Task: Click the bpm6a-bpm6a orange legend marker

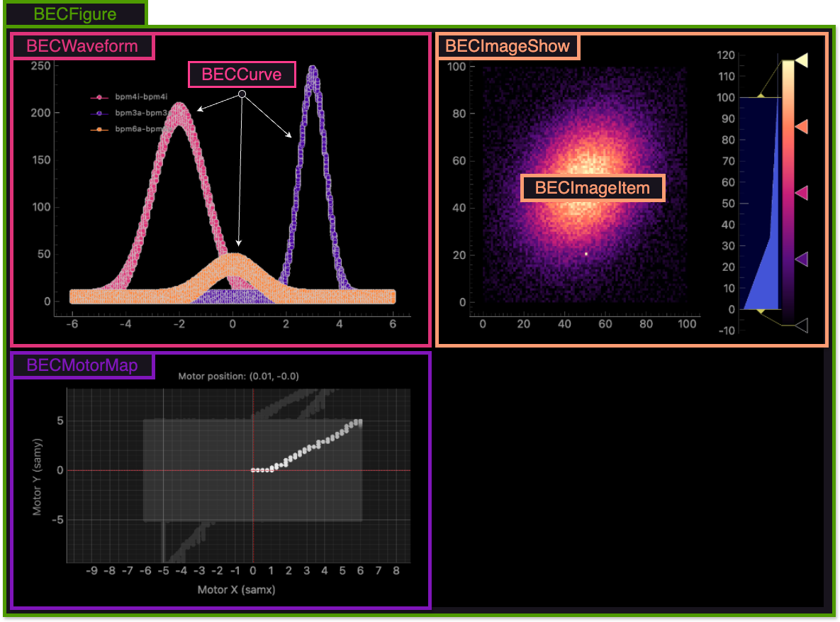Action: (x=101, y=130)
